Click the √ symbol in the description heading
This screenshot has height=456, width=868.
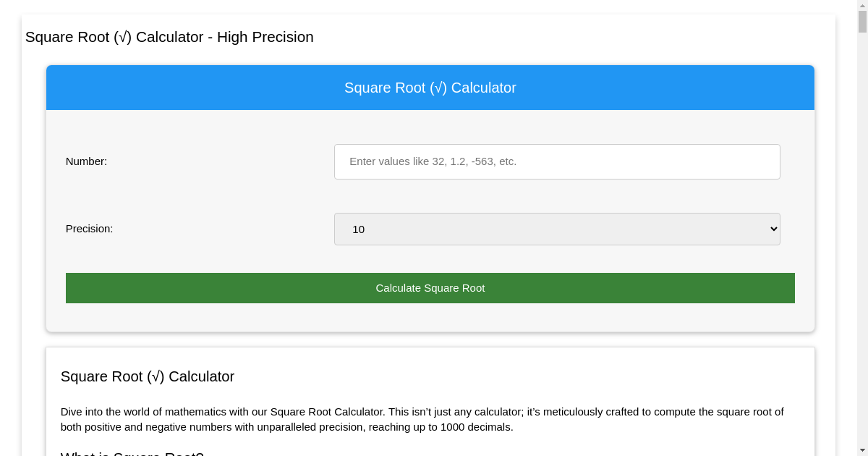tap(155, 376)
